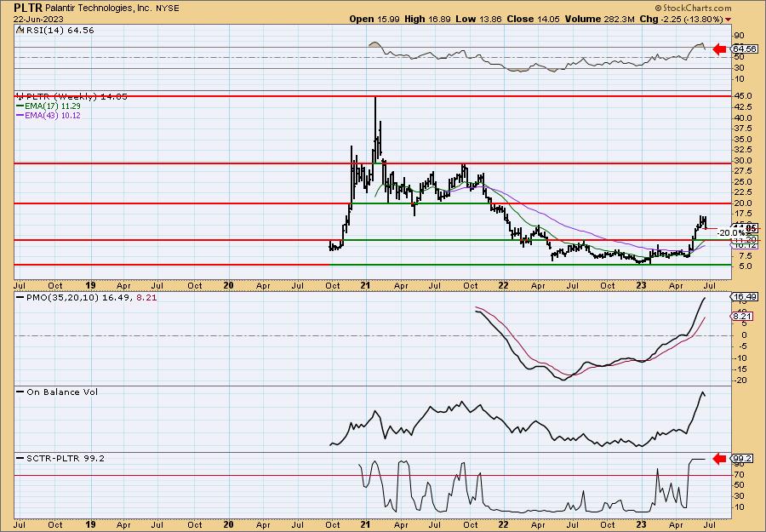Click the '21' year label under the price panel
The image size is (766, 532).
pos(366,286)
